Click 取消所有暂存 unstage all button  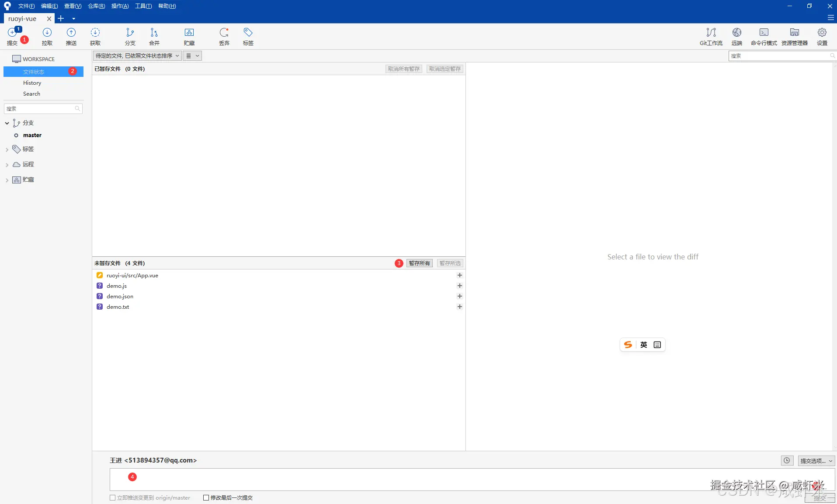click(x=403, y=69)
